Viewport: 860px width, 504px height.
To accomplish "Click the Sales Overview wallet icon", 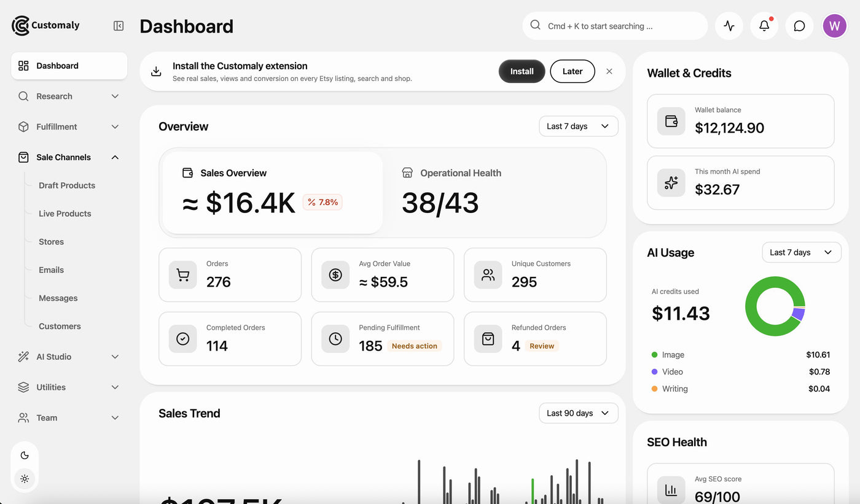I will point(188,173).
